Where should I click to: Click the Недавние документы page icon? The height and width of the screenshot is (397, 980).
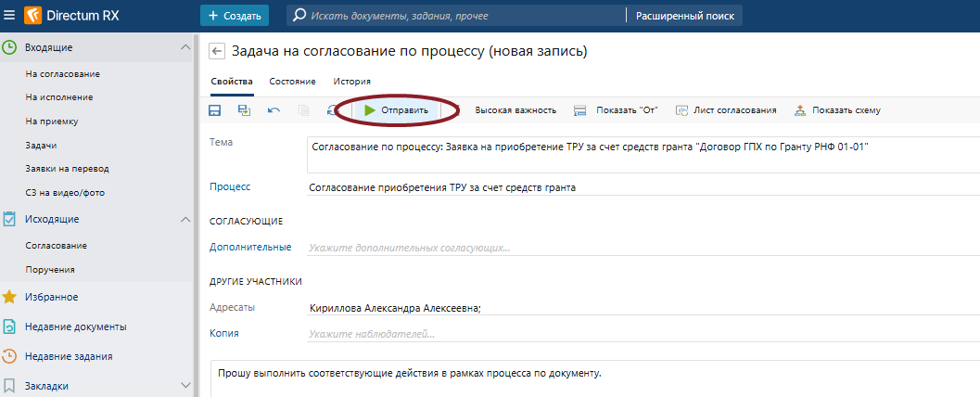[x=9, y=327]
